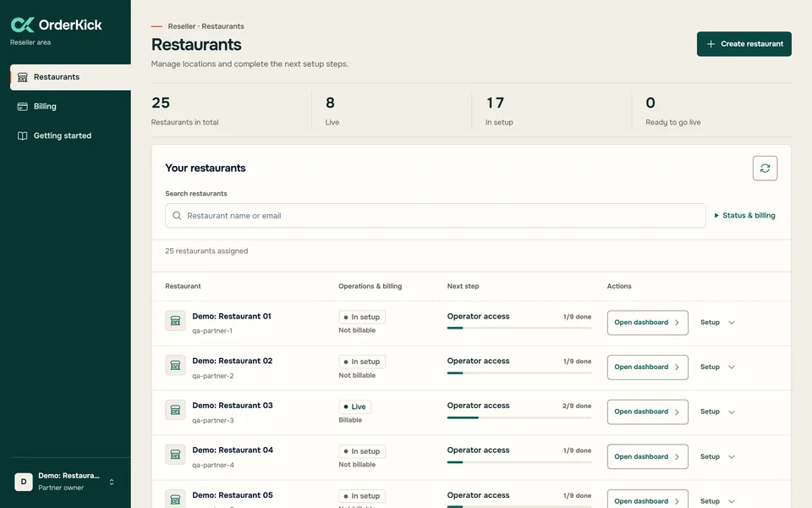Viewport: 812px width, 508px height.
Task: Click the Getting started book icon
Action: pyautogui.click(x=22, y=135)
